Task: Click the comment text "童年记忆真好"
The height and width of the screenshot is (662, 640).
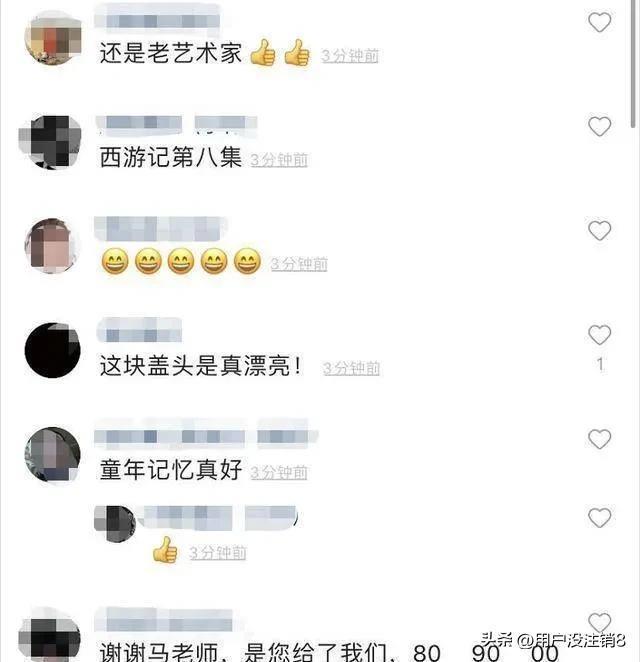Action: pyautogui.click(x=171, y=469)
